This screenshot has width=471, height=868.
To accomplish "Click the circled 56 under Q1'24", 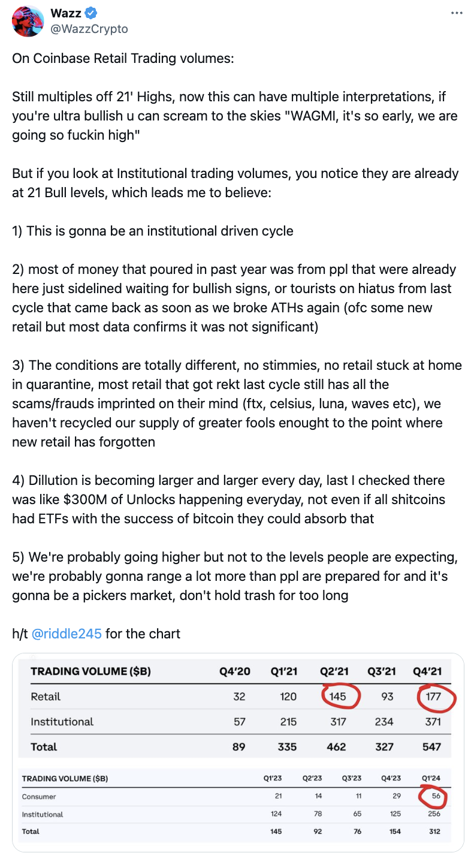I will click(x=435, y=797).
